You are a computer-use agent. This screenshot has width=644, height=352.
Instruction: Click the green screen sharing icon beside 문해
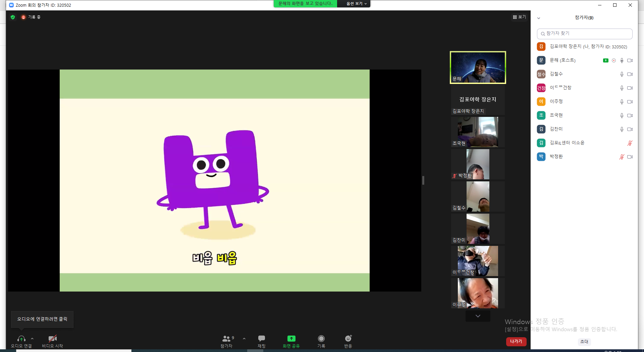pyautogui.click(x=605, y=60)
